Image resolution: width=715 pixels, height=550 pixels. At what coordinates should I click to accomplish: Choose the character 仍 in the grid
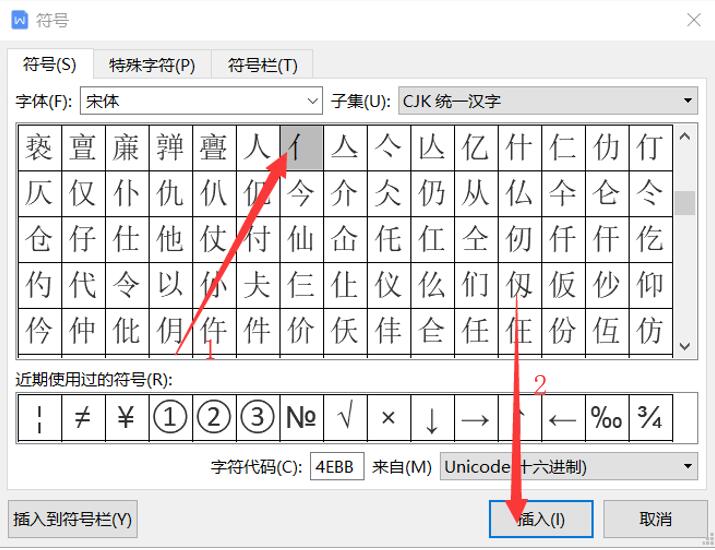432,193
